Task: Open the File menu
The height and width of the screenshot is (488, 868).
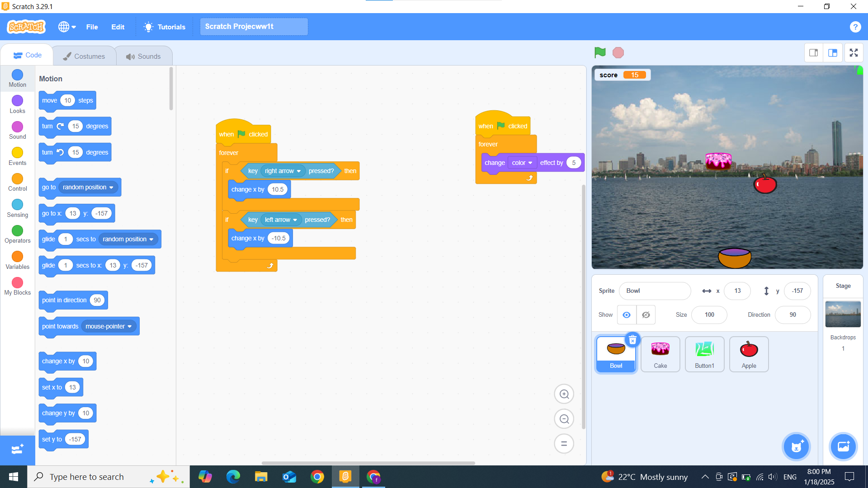Action: [92, 27]
